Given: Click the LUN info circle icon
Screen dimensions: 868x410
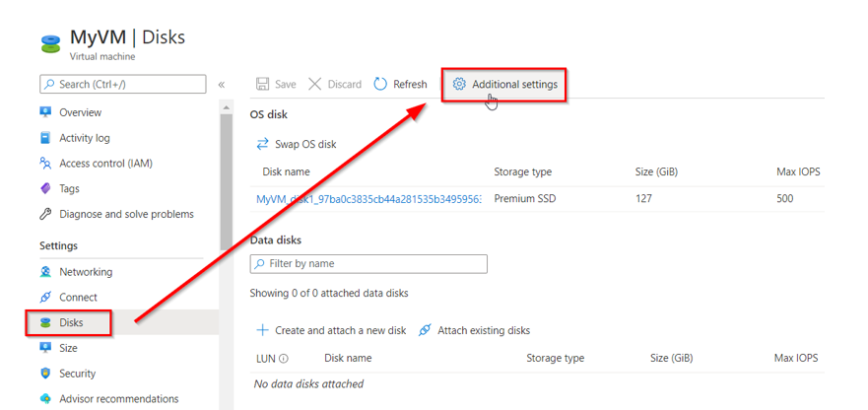Looking at the screenshot, I should 284,359.
